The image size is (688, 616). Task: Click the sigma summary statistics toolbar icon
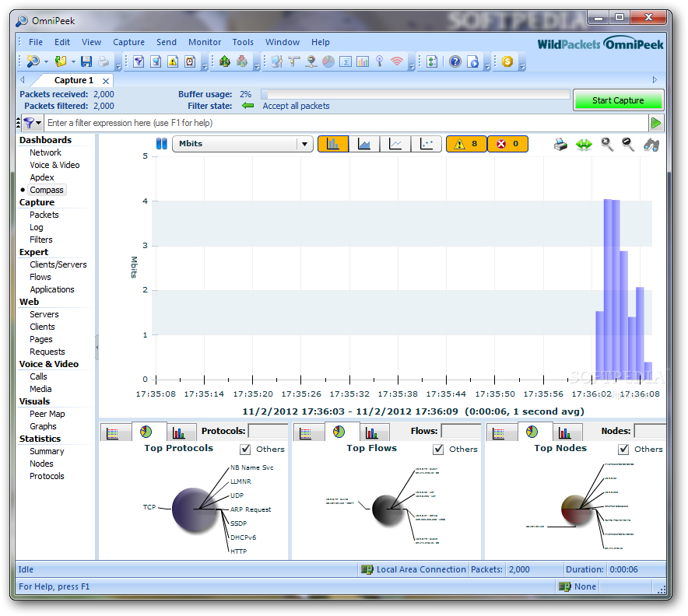pyautogui.click(x=346, y=61)
